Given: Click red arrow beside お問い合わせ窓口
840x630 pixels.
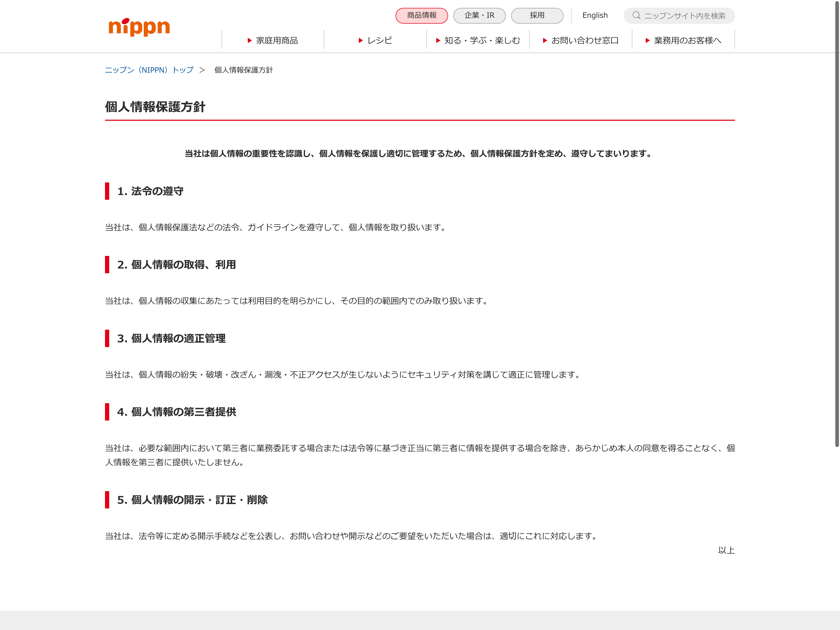Looking at the screenshot, I should point(545,41).
